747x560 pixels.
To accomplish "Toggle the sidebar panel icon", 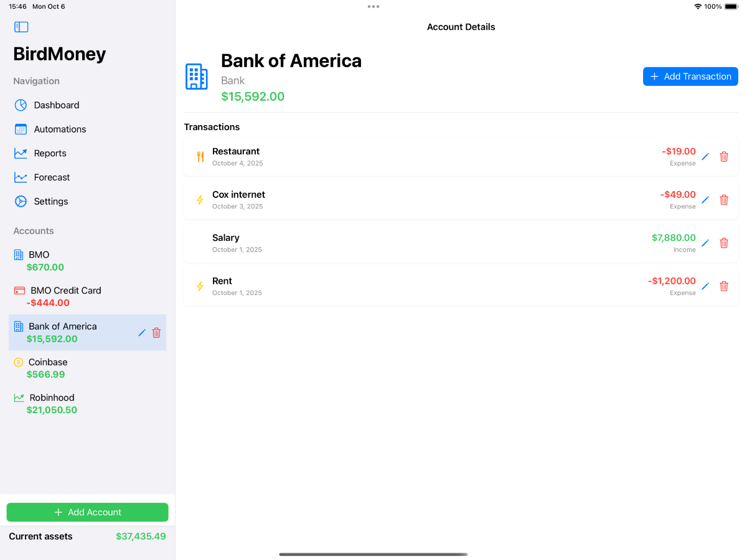I will pyautogui.click(x=21, y=27).
